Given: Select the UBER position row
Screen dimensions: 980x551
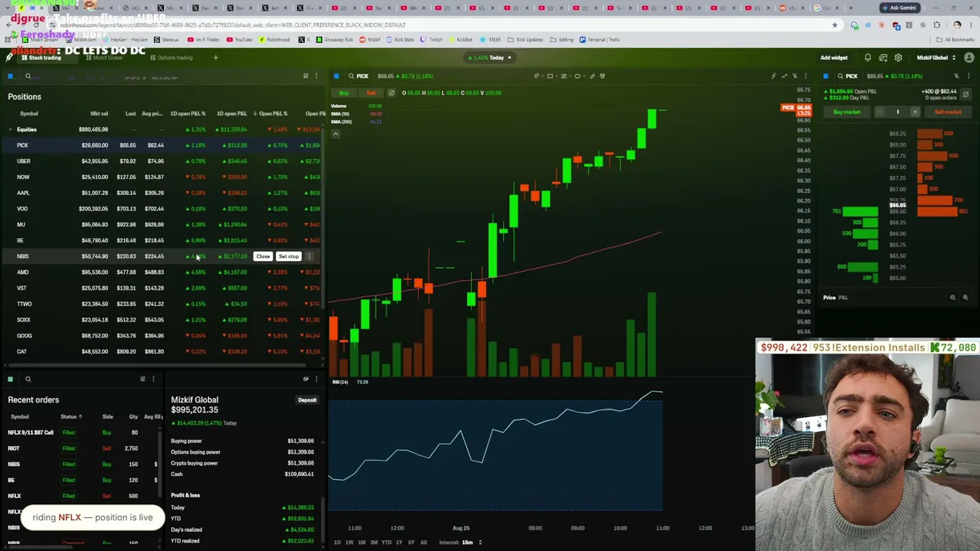Looking at the screenshot, I should coord(163,161).
